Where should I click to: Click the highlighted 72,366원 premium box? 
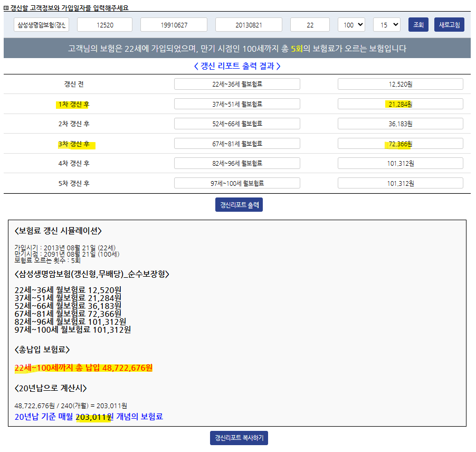[x=400, y=144]
